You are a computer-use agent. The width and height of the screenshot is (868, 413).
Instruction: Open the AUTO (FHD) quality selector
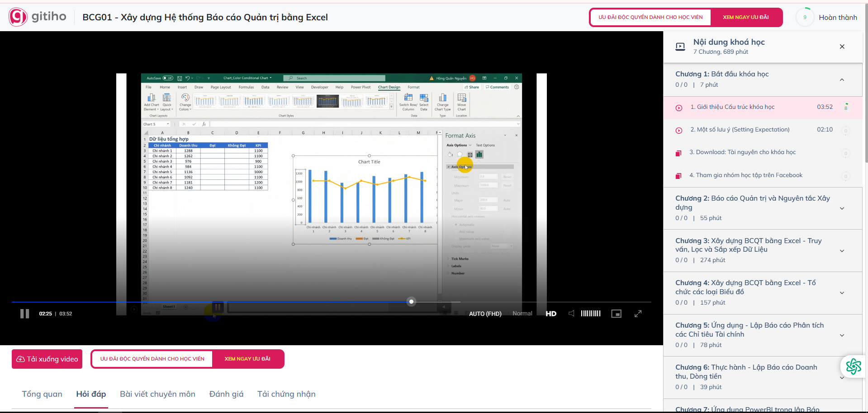pos(485,314)
